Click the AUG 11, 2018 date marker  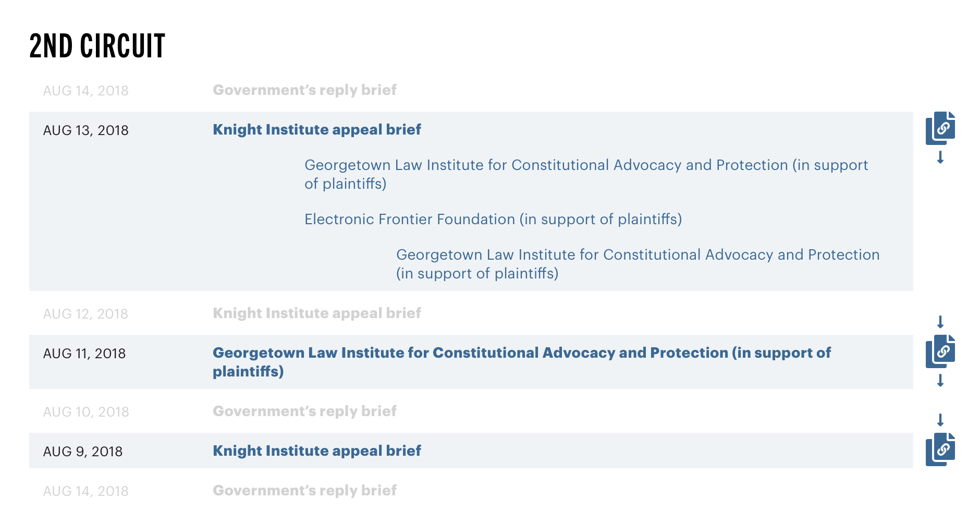[84, 354]
